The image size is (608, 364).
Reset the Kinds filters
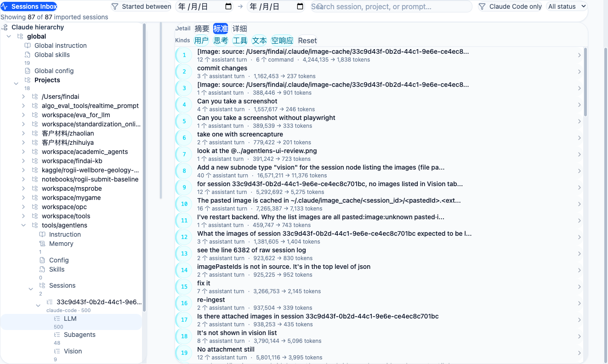coord(307,40)
